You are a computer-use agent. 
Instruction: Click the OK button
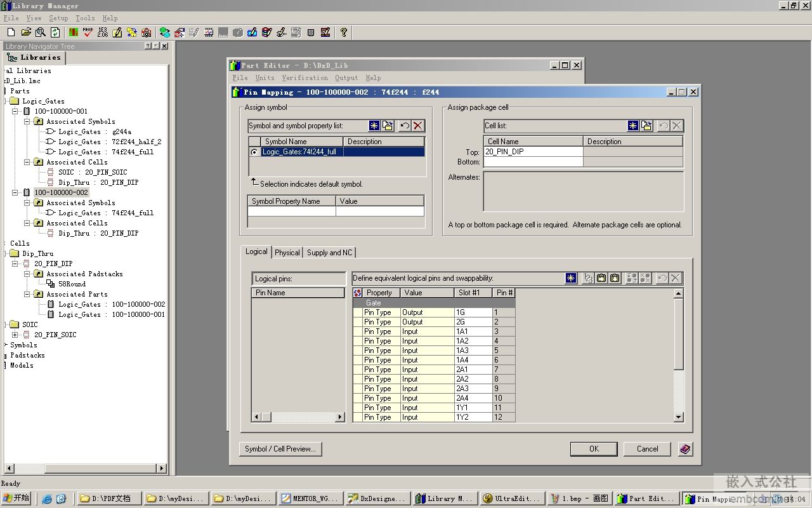pos(594,449)
